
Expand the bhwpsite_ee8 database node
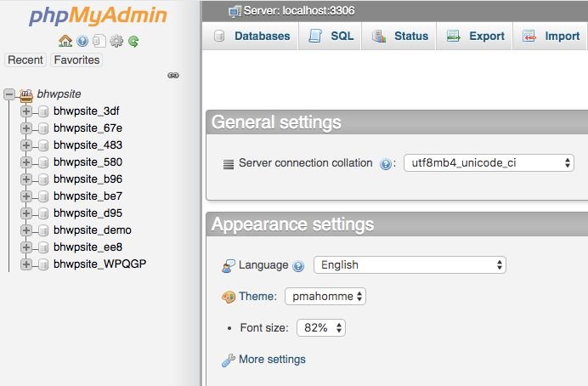tap(25, 247)
